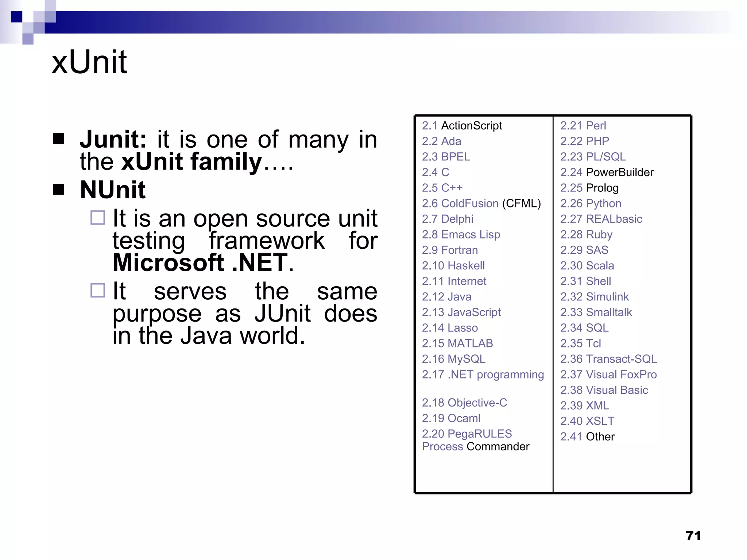Open the '2.32 Simulink' link
The width and height of the screenshot is (747, 560).
595,297
